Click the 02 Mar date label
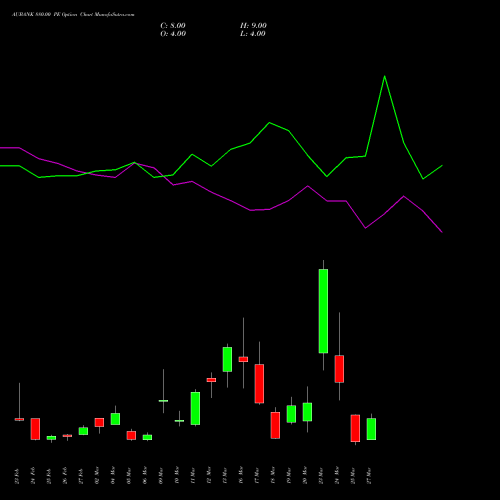 pos(97,476)
